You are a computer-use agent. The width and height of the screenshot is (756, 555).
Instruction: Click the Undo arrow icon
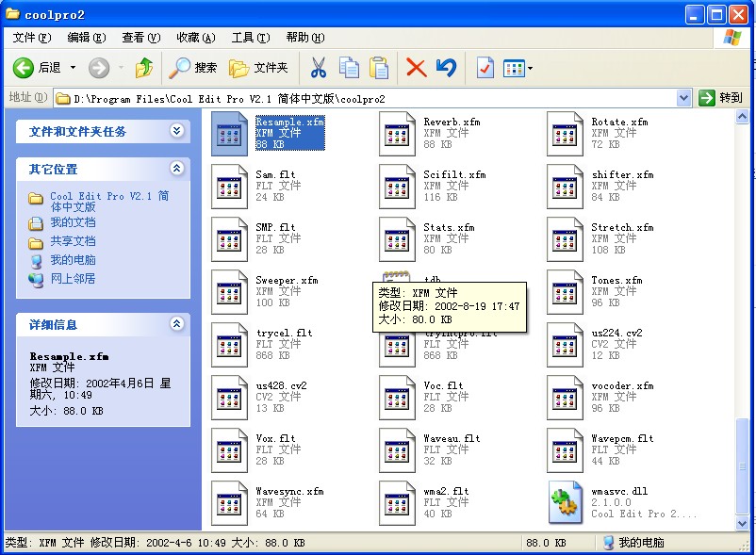(x=446, y=68)
